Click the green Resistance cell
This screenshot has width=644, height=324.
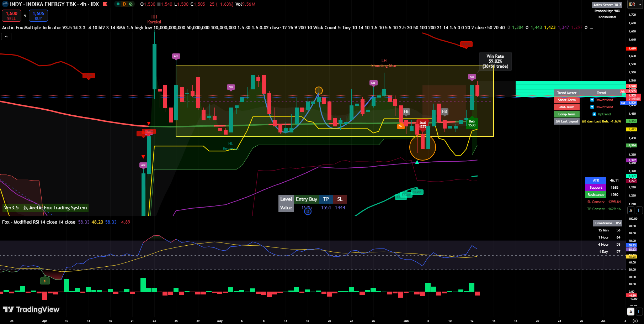click(x=596, y=195)
